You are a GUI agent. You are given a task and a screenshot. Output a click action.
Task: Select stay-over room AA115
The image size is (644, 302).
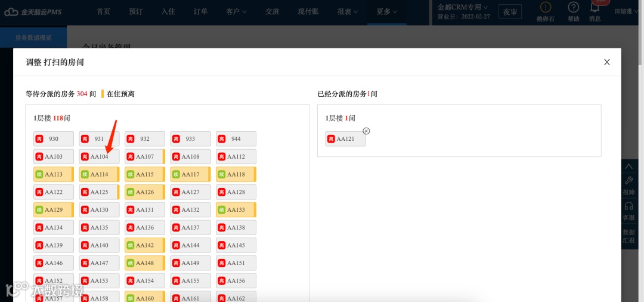(x=145, y=174)
